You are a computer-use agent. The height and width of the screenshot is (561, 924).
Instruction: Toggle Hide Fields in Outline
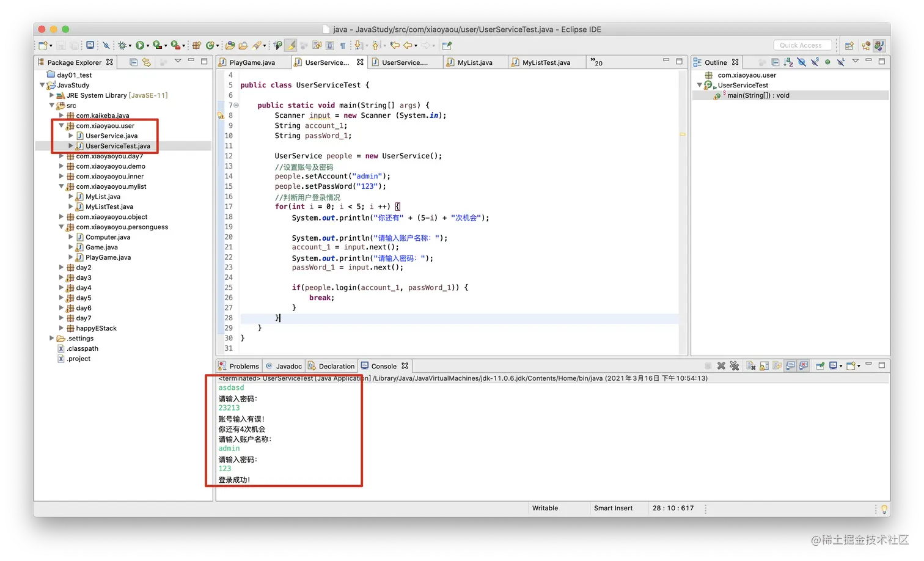(801, 62)
